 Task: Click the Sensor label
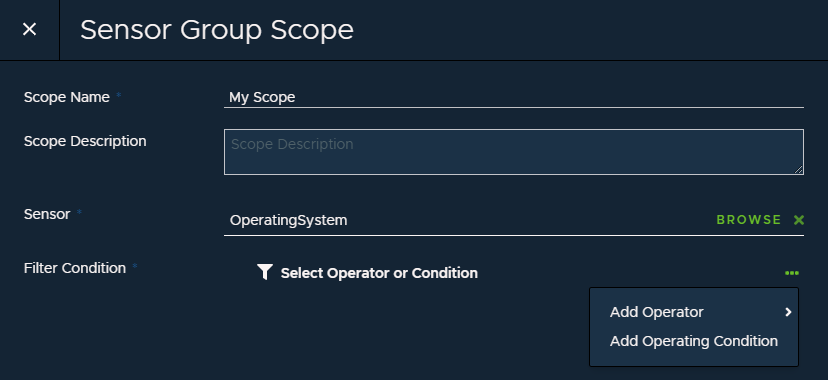(47, 214)
